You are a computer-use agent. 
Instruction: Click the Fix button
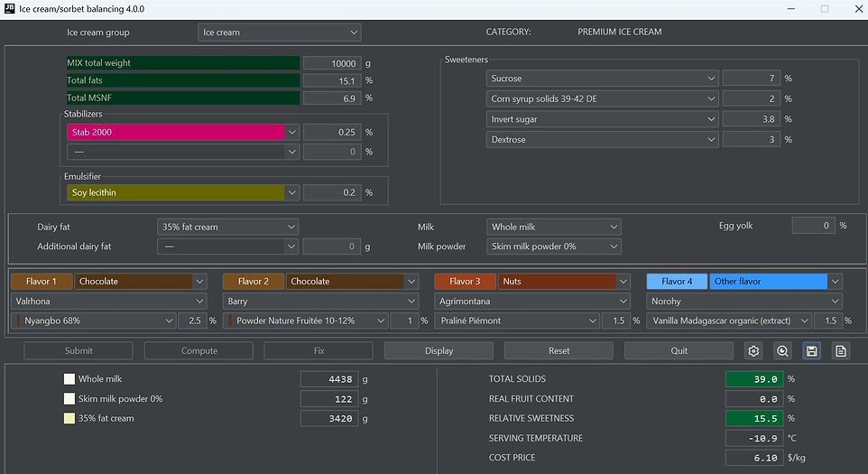click(x=319, y=351)
